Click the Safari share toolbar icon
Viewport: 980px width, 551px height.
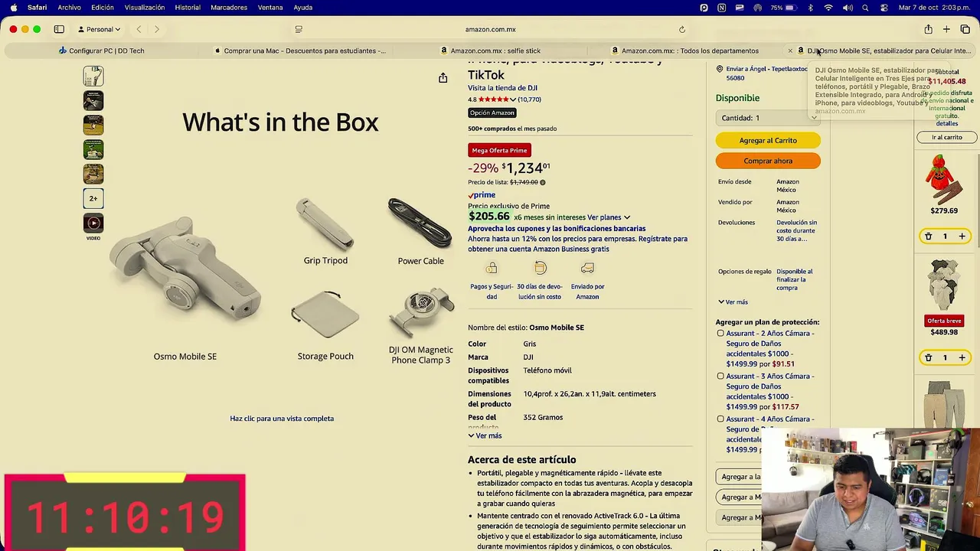(x=928, y=29)
